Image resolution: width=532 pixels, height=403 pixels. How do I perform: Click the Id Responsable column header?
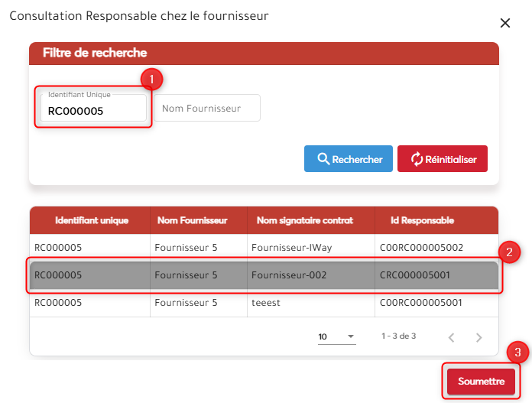(x=417, y=220)
